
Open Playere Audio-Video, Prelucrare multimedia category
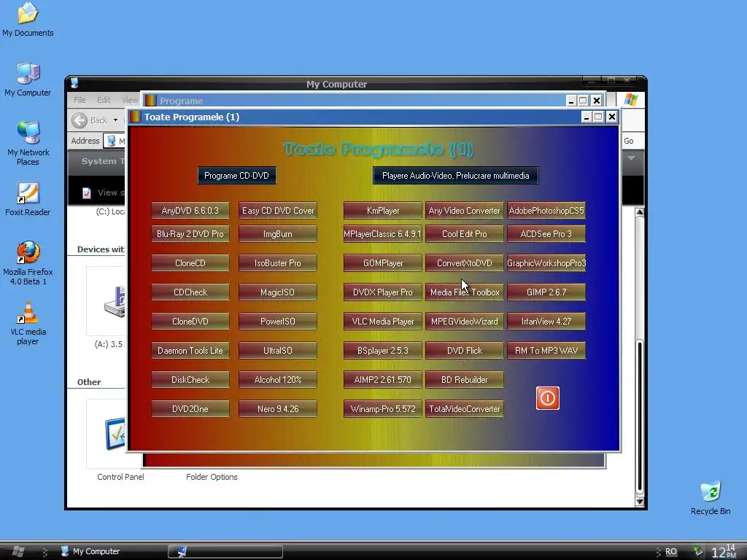coord(455,175)
